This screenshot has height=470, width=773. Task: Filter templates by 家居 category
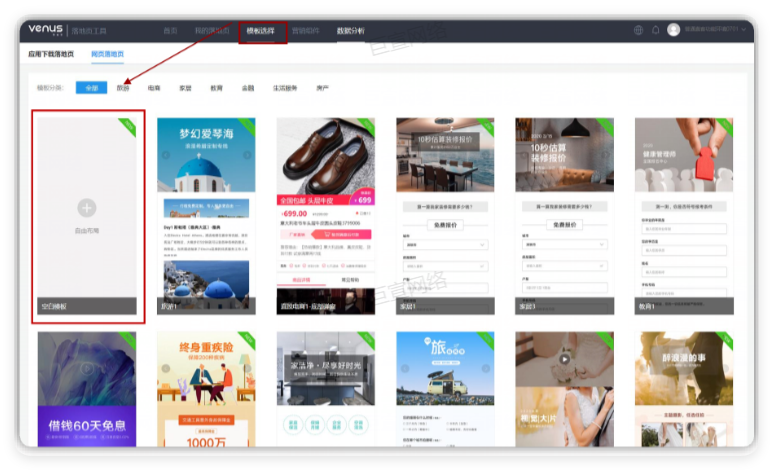pos(185,88)
